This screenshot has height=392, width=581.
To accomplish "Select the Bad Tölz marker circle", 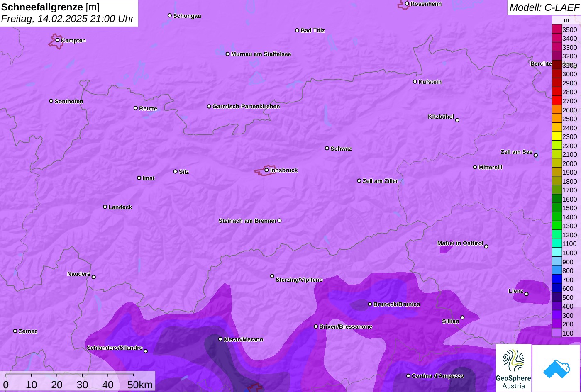I will [x=297, y=30].
